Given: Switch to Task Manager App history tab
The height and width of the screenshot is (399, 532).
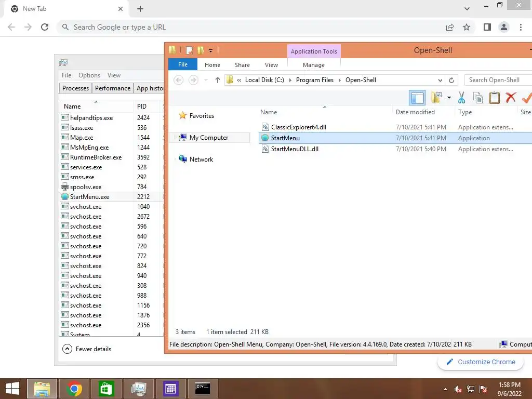Looking at the screenshot, I should click(x=149, y=88).
